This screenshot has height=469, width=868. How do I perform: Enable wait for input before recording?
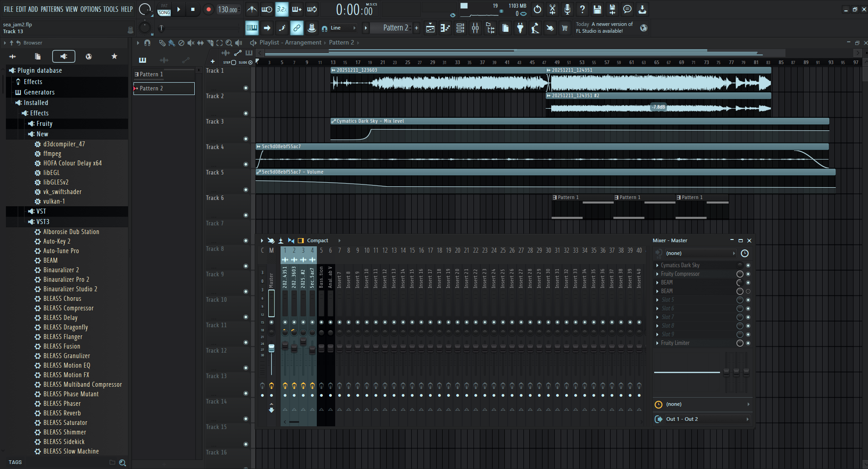coord(267,9)
